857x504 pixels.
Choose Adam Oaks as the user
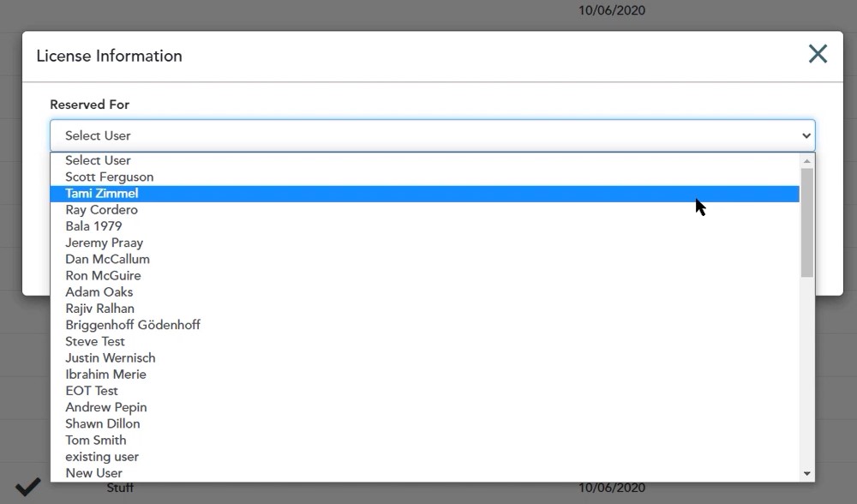click(x=425, y=292)
